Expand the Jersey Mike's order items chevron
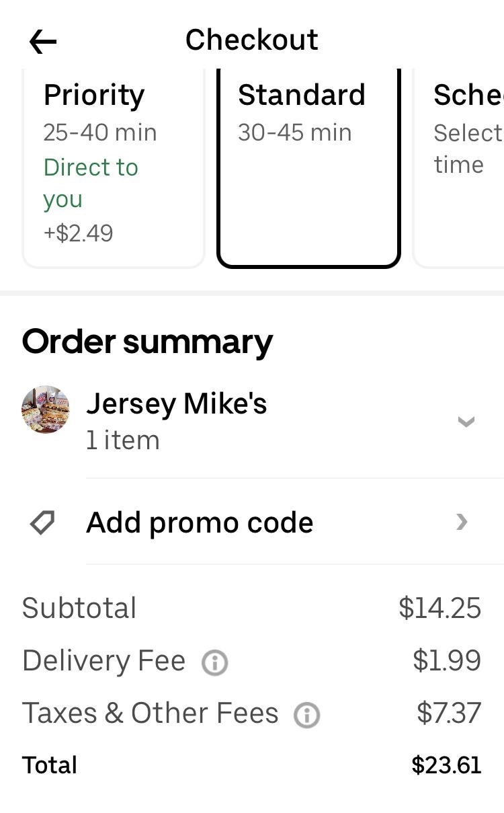The width and height of the screenshot is (504, 813). [x=466, y=422]
